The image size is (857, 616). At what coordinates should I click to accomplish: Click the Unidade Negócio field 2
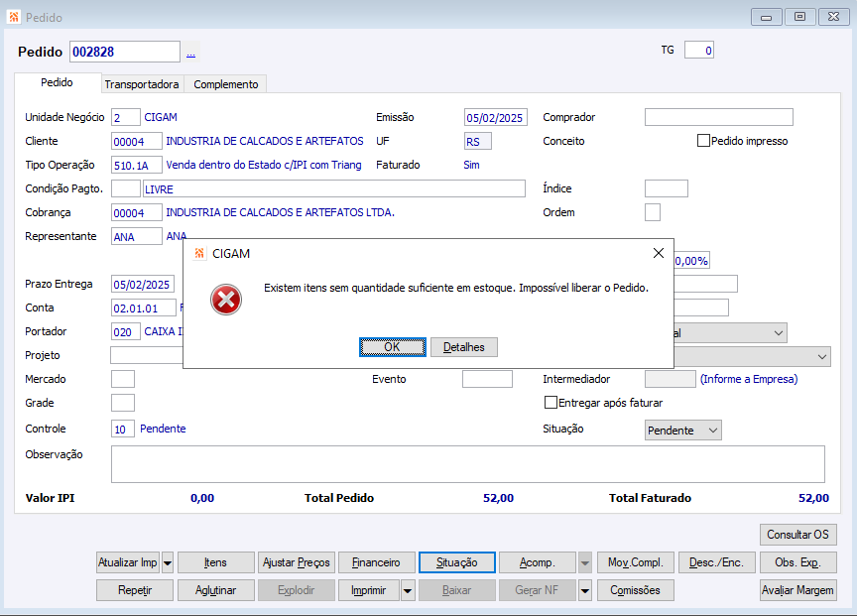pyautogui.click(x=125, y=117)
